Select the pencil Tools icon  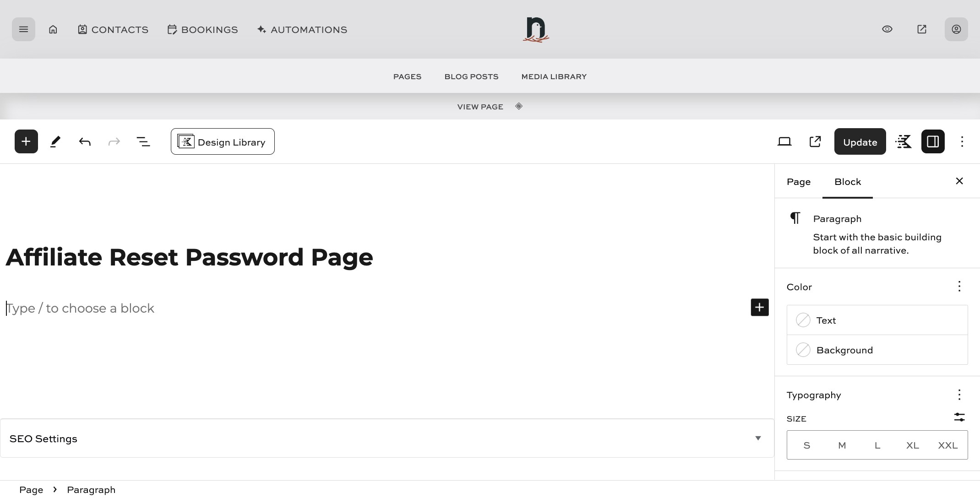tap(55, 141)
